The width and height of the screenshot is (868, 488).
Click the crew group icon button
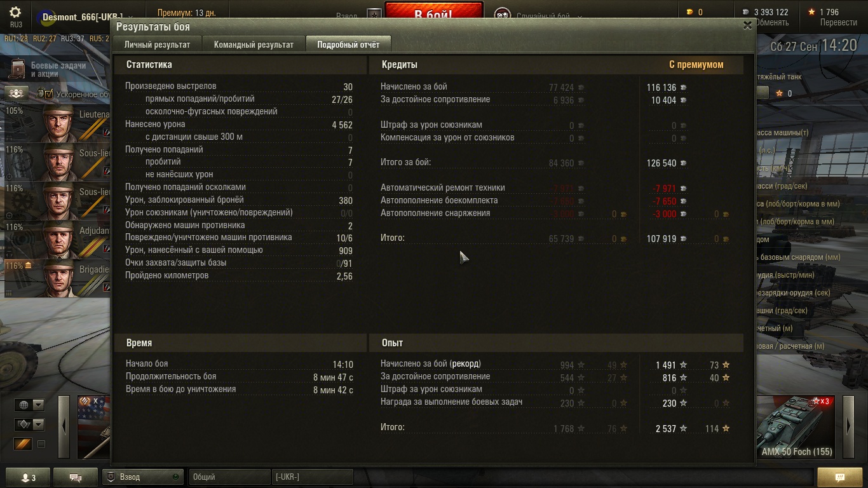17,93
